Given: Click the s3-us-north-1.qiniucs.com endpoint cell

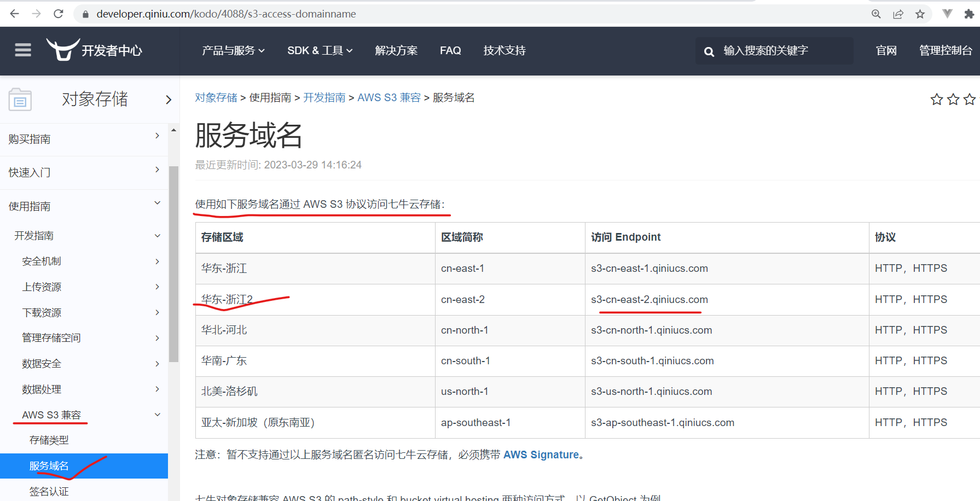Looking at the screenshot, I should (x=727, y=392).
